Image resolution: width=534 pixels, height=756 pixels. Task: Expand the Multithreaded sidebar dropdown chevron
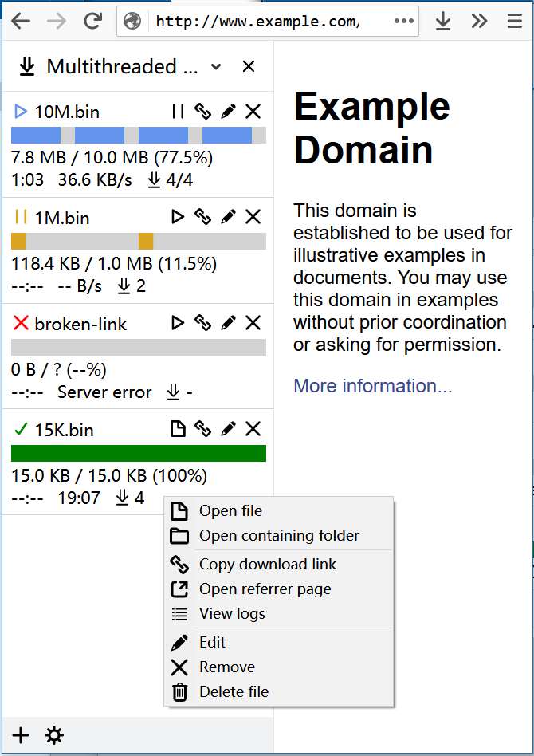pos(217,66)
